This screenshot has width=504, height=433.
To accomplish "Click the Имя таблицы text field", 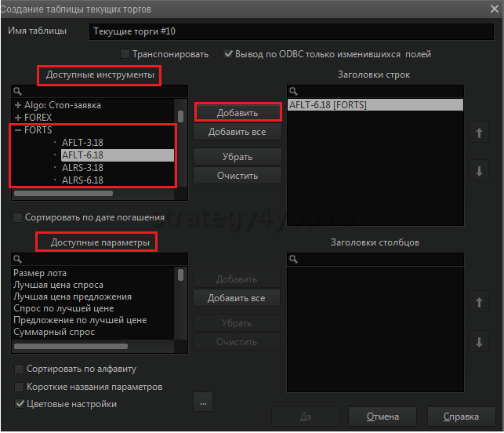I will 290,32.
